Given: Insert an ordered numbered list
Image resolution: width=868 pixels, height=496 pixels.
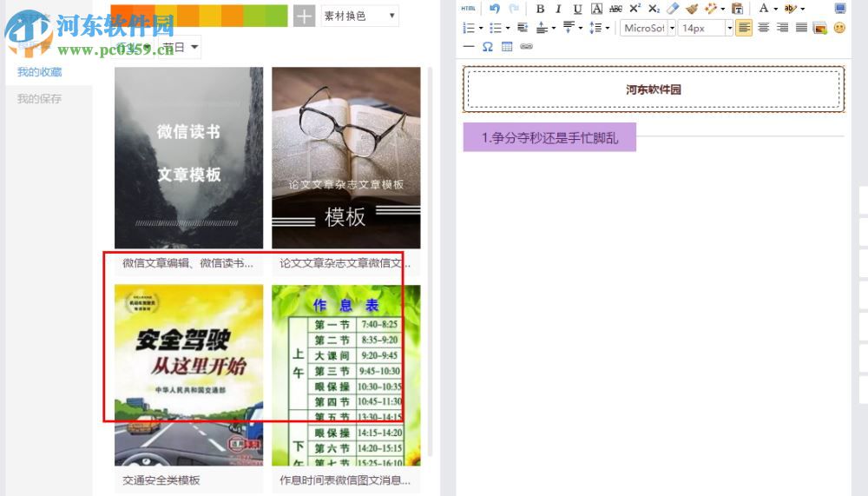Looking at the screenshot, I should click(x=469, y=28).
